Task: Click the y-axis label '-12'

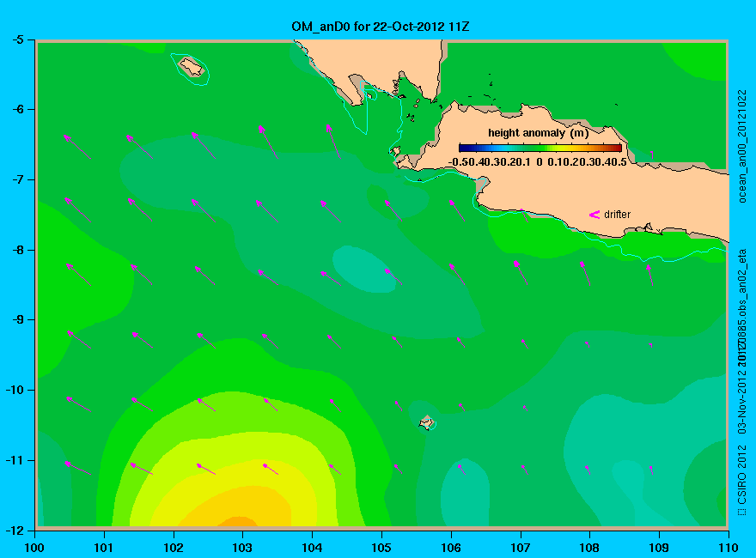Action: click(x=15, y=530)
